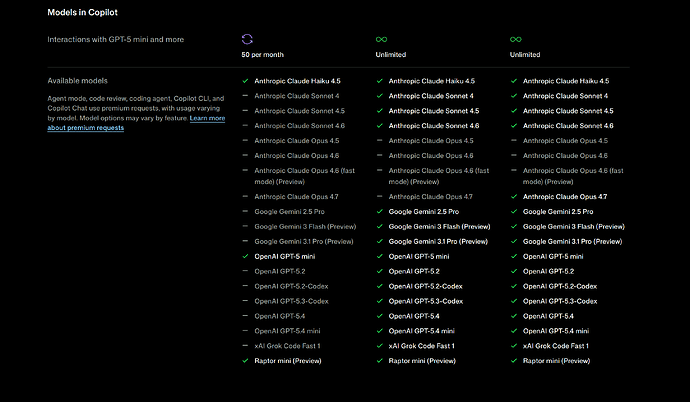The image size is (690, 402).
Task: Click the dimmed 'Anthropic Claude Sonnet 4.6' label
Action: click(x=299, y=126)
